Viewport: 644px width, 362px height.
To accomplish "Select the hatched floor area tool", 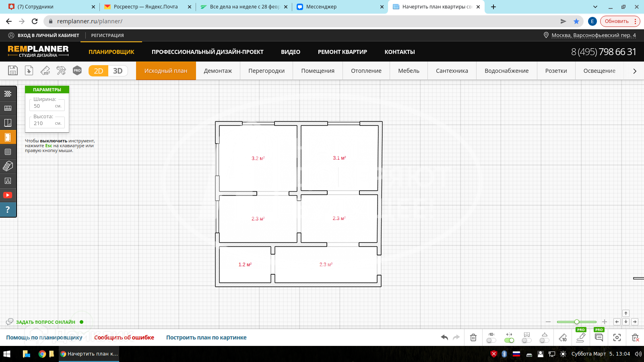I will tap(8, 152).
